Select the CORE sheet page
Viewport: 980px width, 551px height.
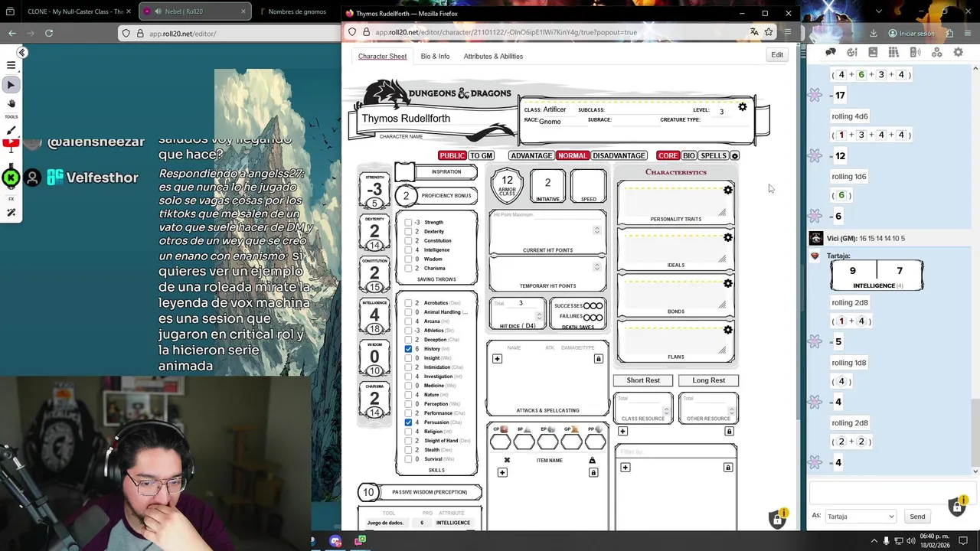pos(668,156)
